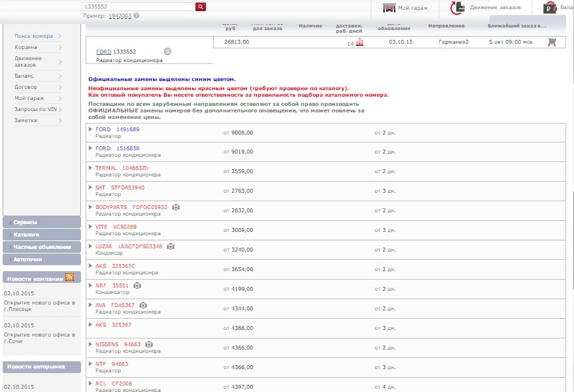Open the Мой гараж car icon

tap(389, 8)
